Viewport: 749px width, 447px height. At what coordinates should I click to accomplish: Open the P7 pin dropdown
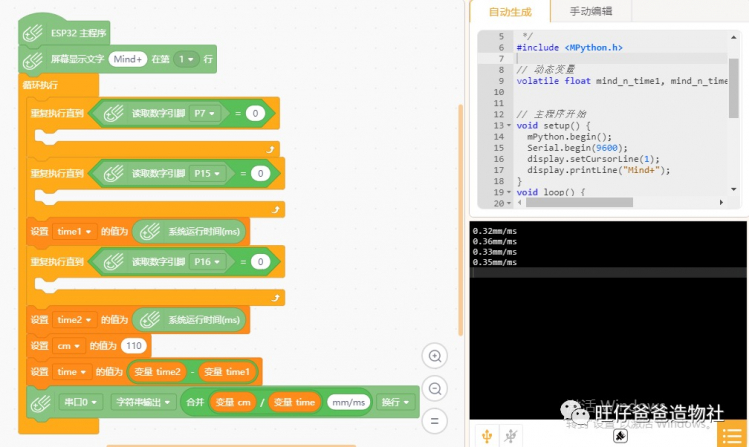[x=204, y=114]
